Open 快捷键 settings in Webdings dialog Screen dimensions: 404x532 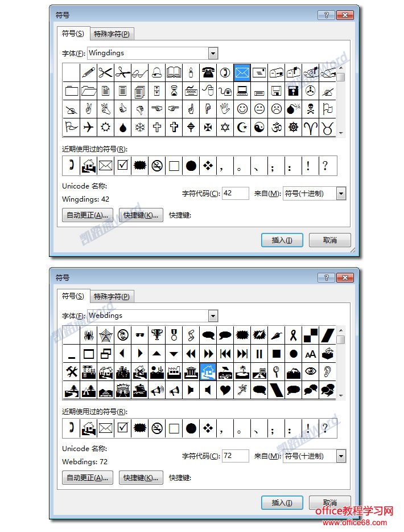[141, 478]
